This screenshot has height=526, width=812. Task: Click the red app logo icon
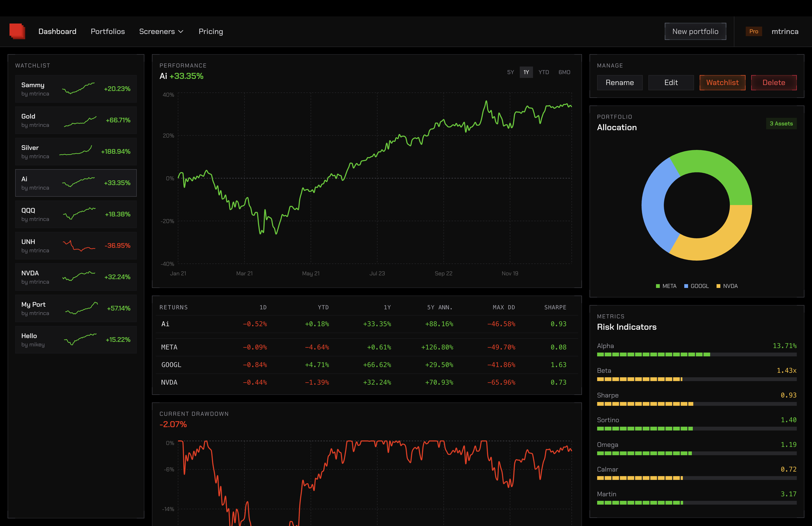[17, 31]
